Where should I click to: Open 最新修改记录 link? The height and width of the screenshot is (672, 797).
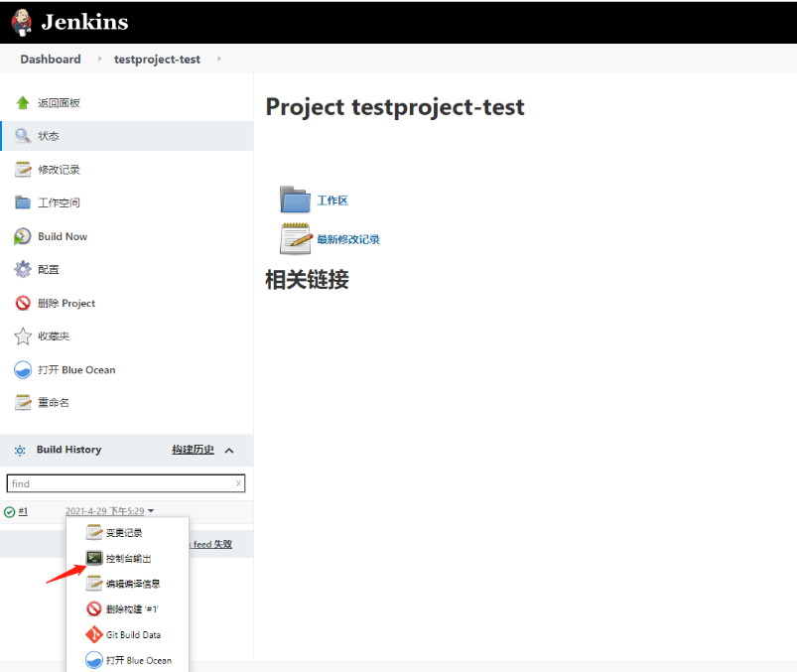348,239
